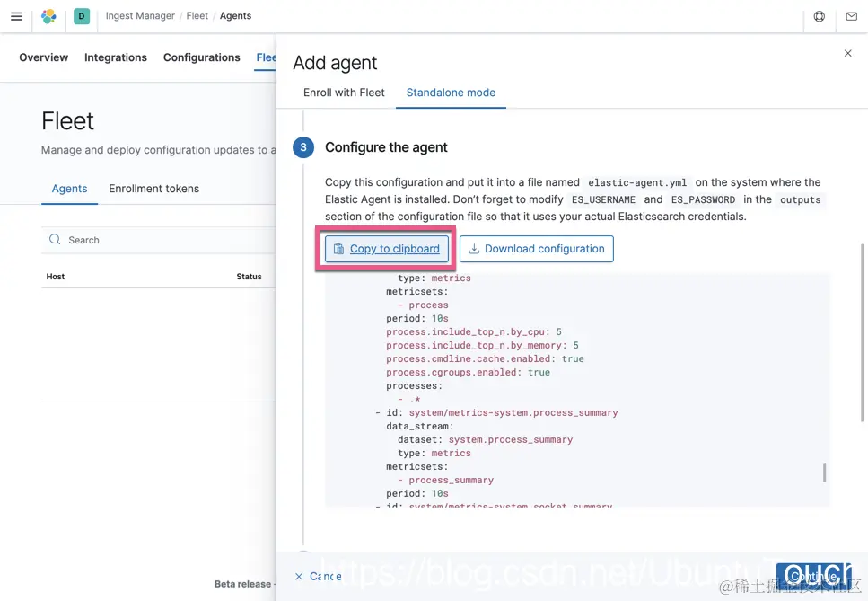Click Download configuration button
Screen dimensions: 868x601
pos(537,249)
